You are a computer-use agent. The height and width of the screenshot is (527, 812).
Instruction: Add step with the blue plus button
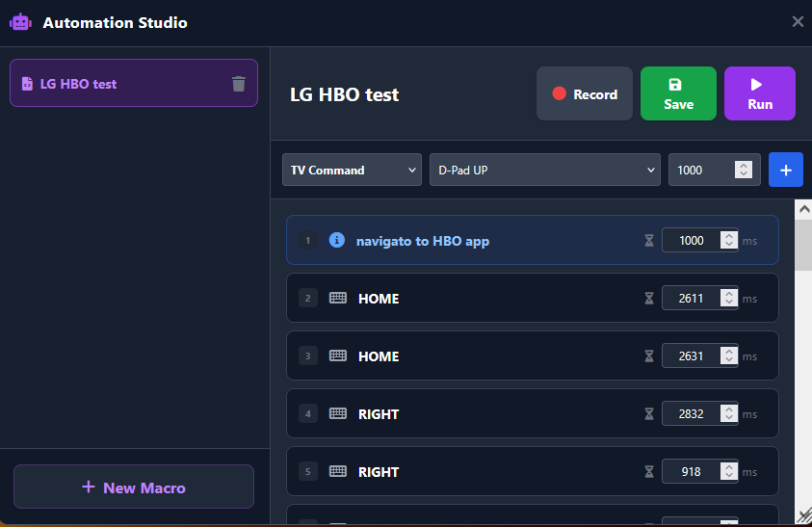[x=786, y=170]
